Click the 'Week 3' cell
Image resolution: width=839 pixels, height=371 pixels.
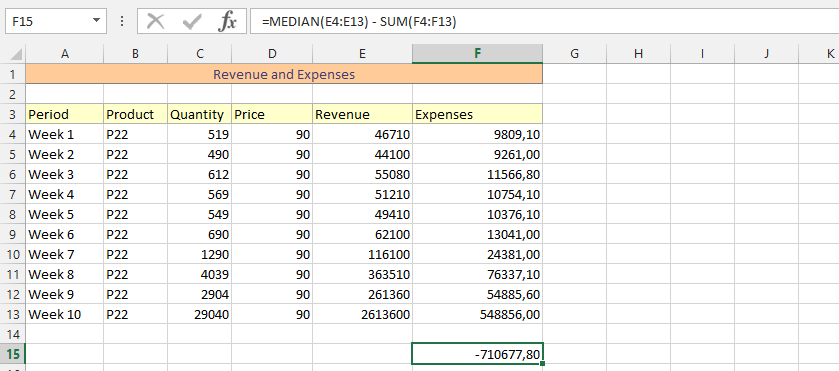tap(65, 174)
